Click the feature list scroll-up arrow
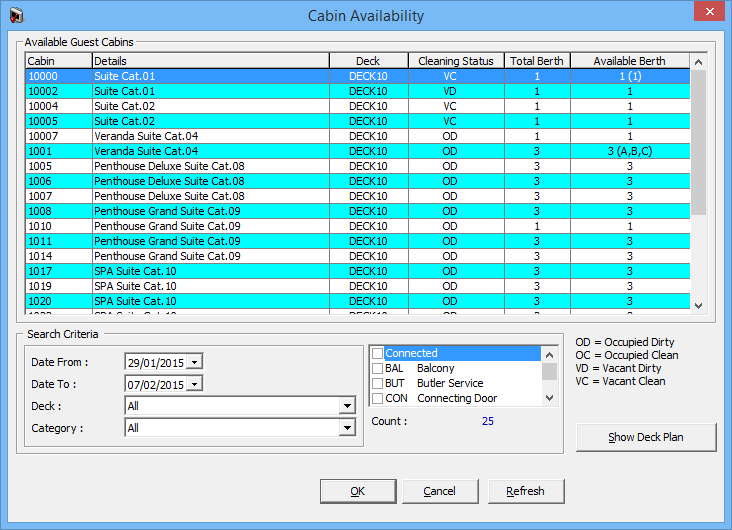The height and width of the screenshot is (530, 732). [x=549, y=355]
